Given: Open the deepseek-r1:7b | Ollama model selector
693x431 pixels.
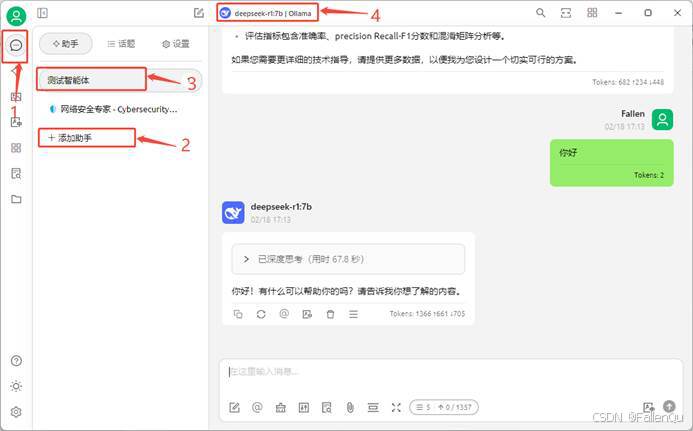Looking at the screenshot, I should (x=267, y=13).
